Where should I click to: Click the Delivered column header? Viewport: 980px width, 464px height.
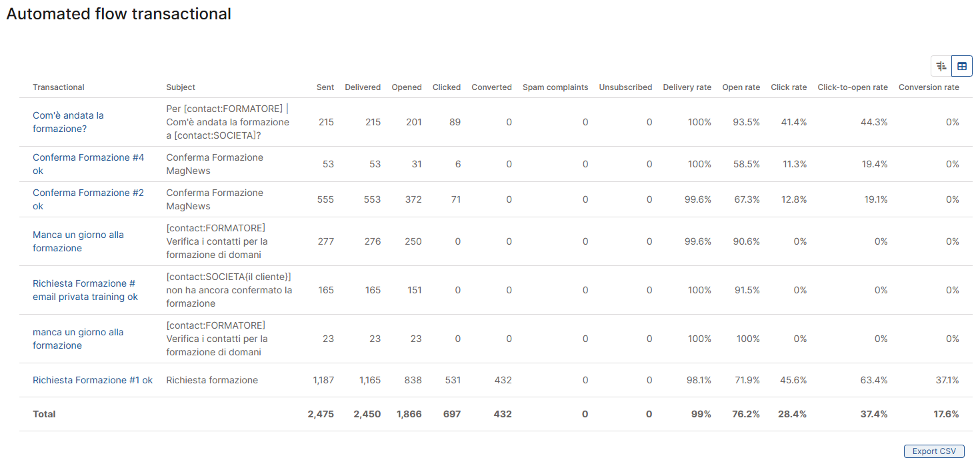pyautogui.click(x=363, y=87)
